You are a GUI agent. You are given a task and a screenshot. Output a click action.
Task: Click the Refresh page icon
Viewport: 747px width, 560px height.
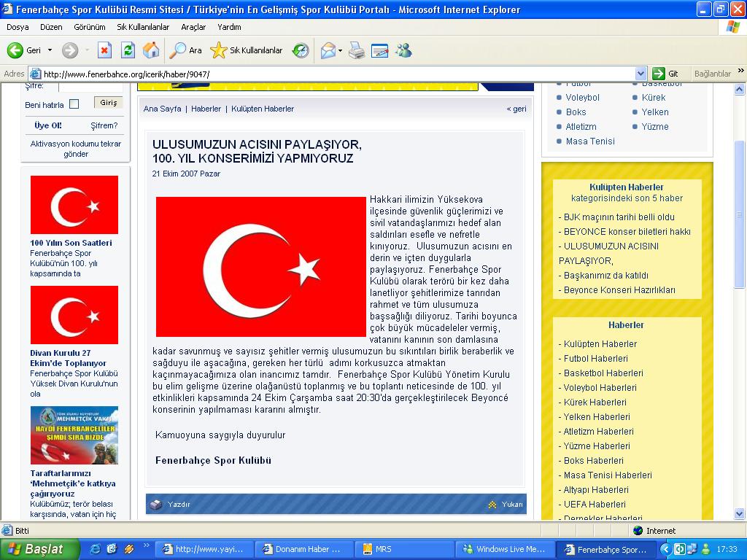pyautogui.click(x=128, y=50)
